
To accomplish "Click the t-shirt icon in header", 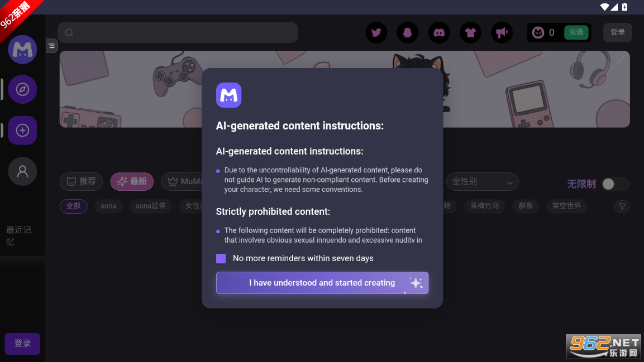I will pos(470,32).
